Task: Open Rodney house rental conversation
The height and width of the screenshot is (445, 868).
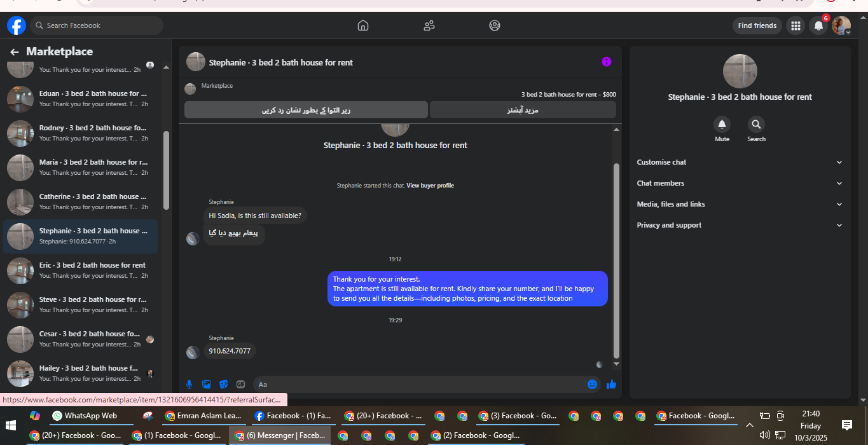Action: (80, 133)
